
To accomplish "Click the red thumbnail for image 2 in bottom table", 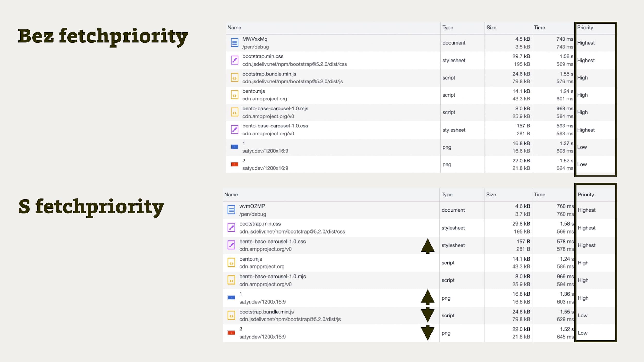I will pos(231,333).
